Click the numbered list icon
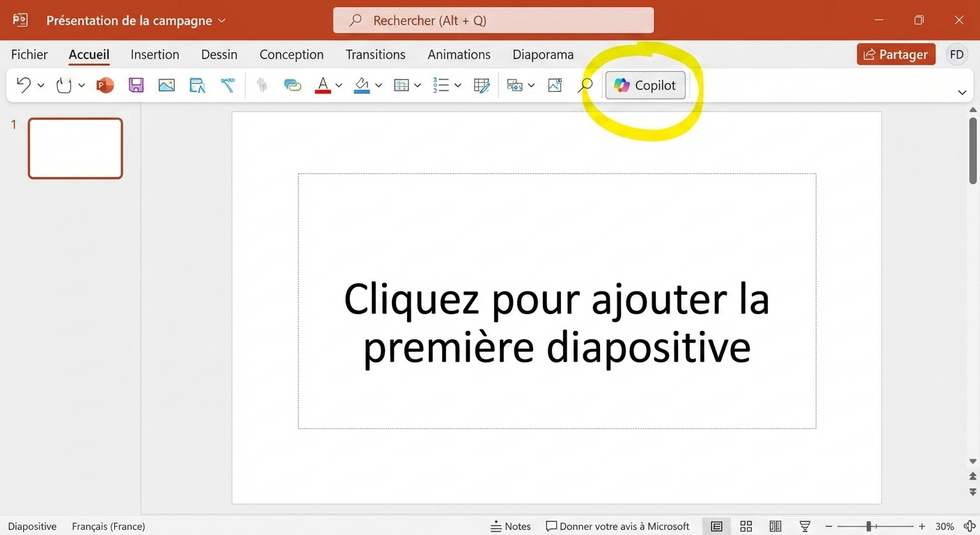 (x=441, y=85)
